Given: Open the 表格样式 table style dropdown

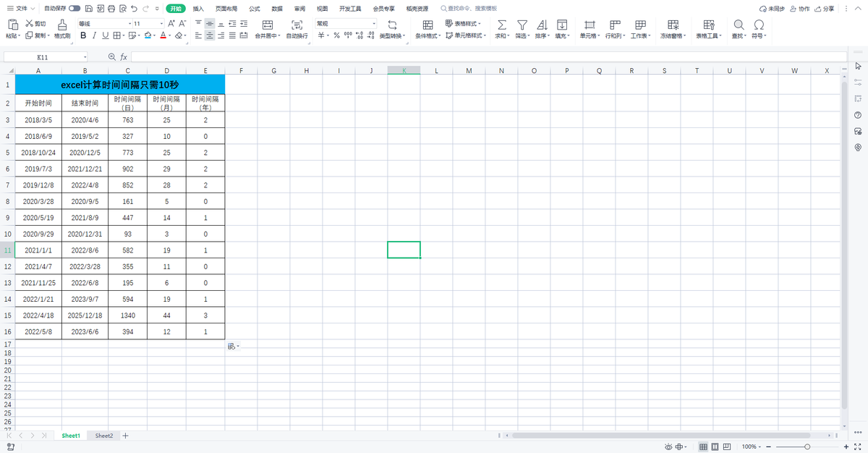Looking at the screenshot, I should tap(464, 24).
